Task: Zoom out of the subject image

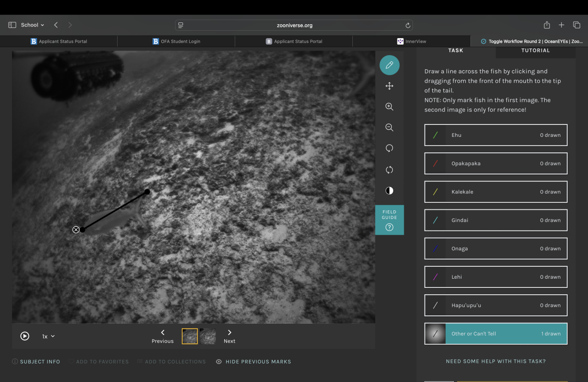Action: (x=389, y=128)
